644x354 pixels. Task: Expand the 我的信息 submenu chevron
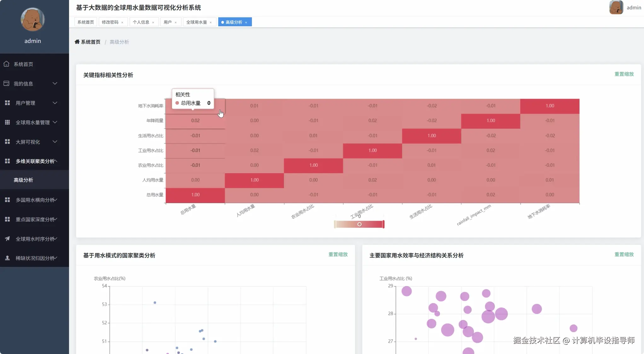pos(55,83)
